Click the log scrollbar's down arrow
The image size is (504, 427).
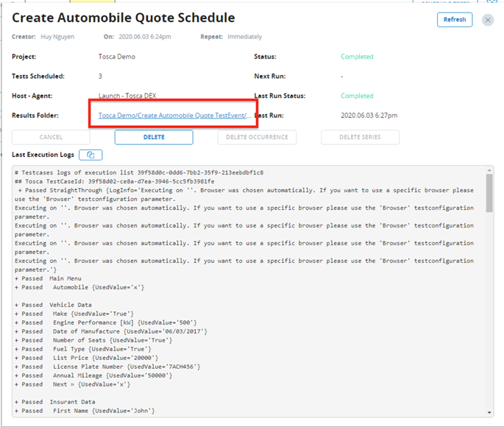pyautogui.click(x=489, y=413)
